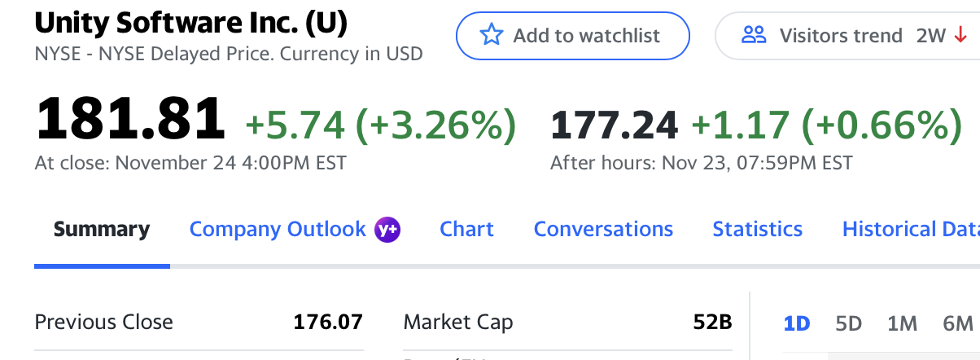Switch to Company Outlook tab
Screen dimensions: 980x360
pyautogui.click(x=278, y=230)
